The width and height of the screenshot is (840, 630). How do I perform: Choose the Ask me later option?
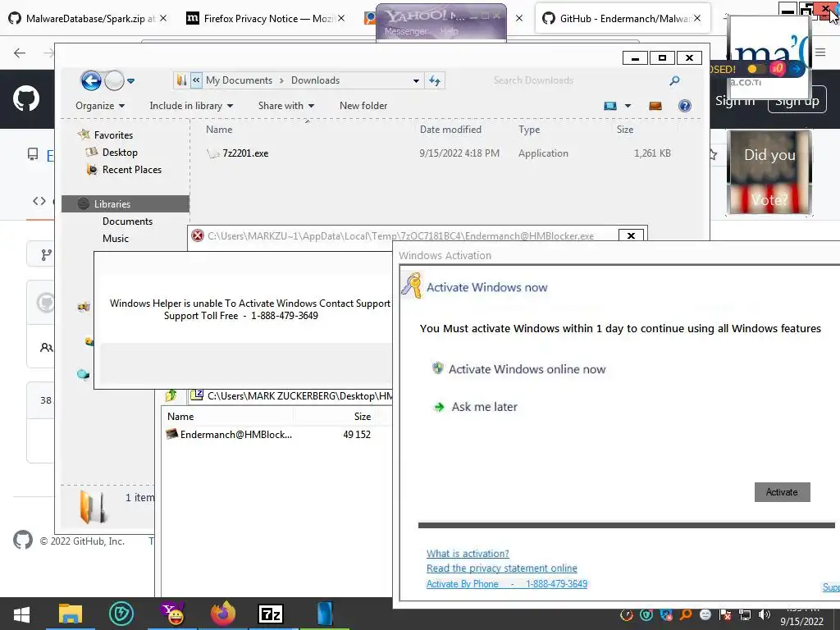pyautogui.click(x=484, y=407)
